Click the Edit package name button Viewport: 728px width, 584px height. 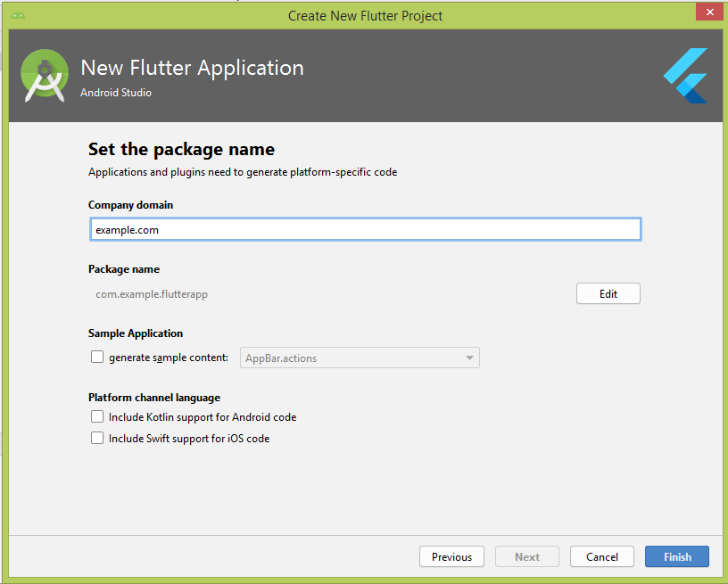point(608,293)
